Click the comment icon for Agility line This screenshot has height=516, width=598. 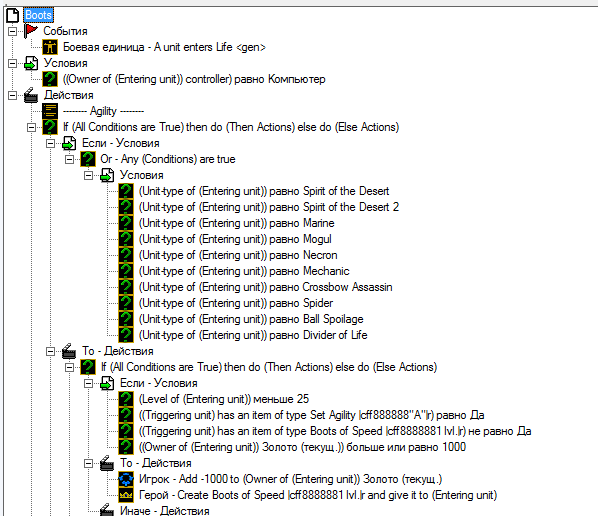[x=50, y=111]
